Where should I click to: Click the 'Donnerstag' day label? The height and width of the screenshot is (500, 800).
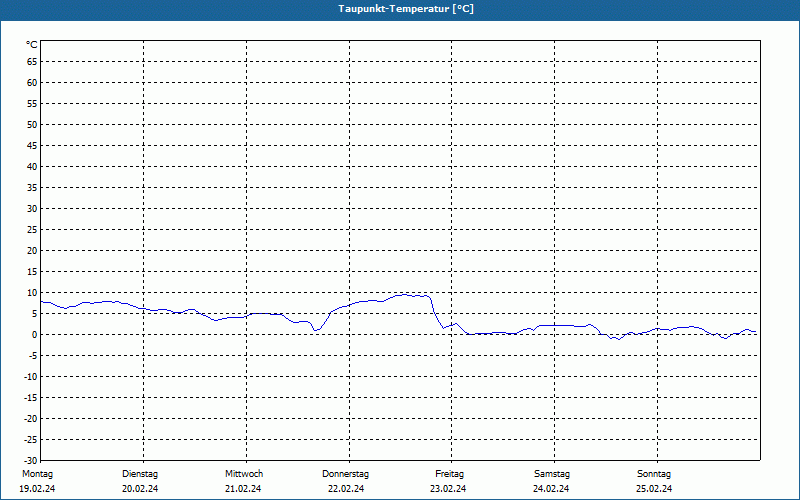(x=345, y=474)
